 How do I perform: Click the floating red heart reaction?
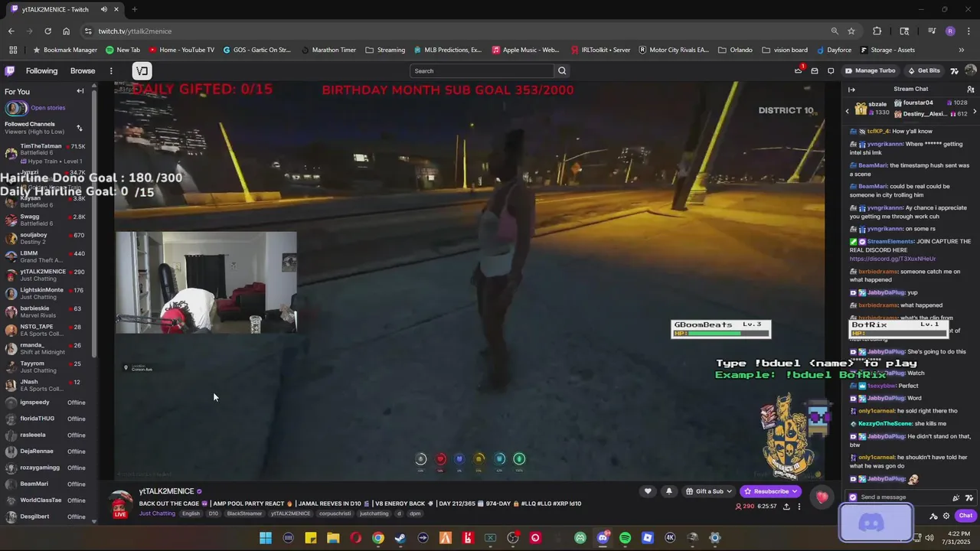click(822, 497)
